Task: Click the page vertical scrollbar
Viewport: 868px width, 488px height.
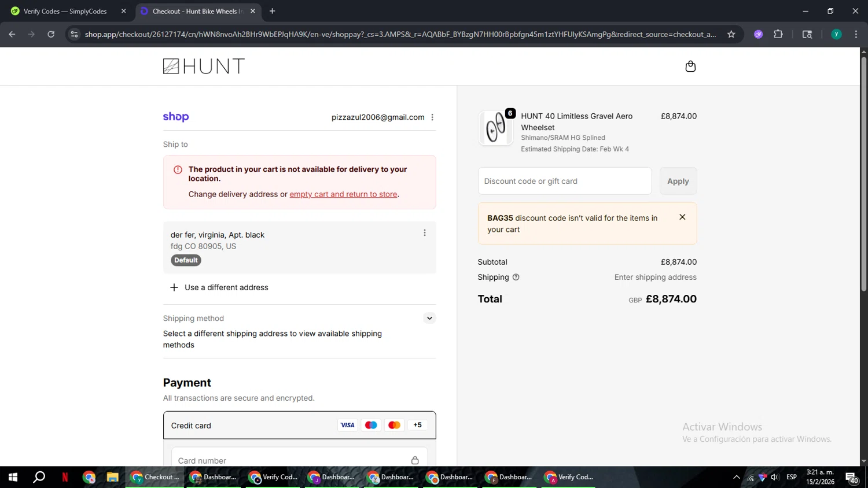Action: [x=863, y=173]
